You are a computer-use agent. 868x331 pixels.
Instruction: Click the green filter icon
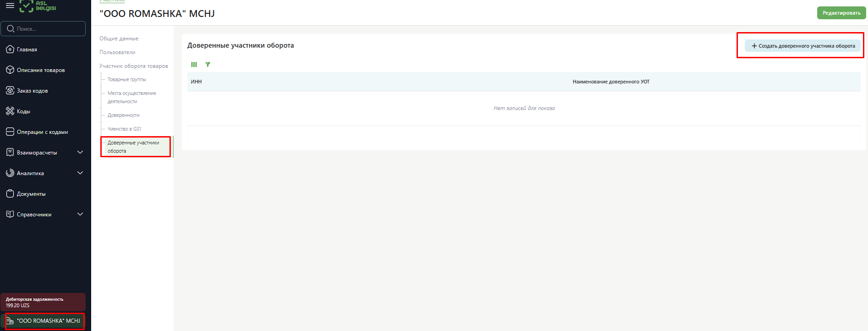[208, 65]
